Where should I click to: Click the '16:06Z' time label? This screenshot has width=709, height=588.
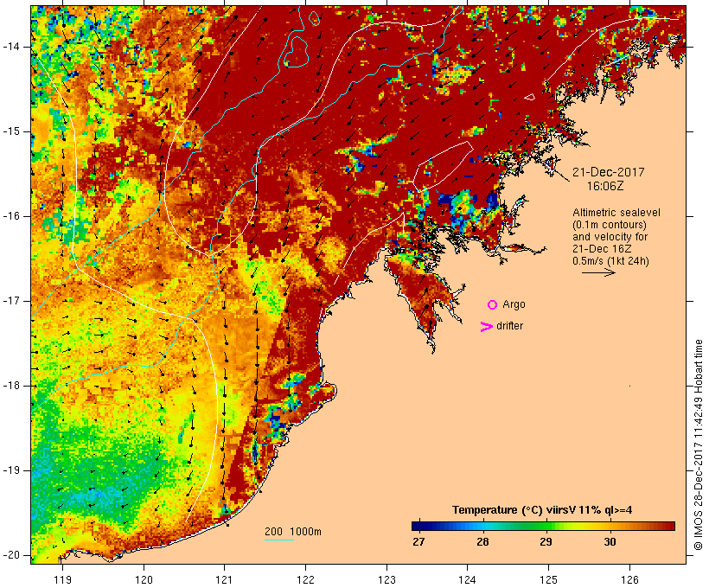coord(605,186)
